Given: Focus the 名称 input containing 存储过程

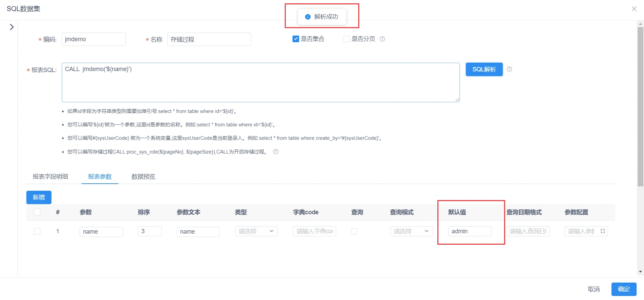Looking at the screenshot, I should [x=209, y=39].
